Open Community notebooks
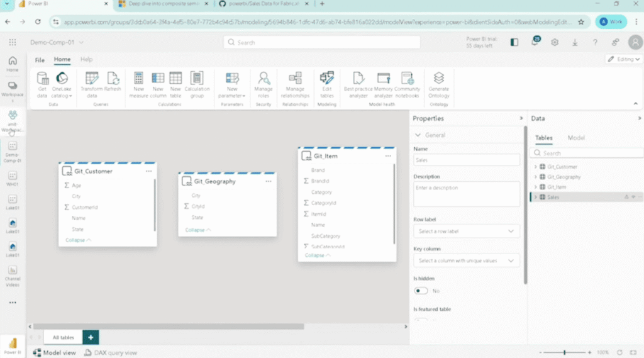The height and width of the screenshot is (358, 644). 407,85
